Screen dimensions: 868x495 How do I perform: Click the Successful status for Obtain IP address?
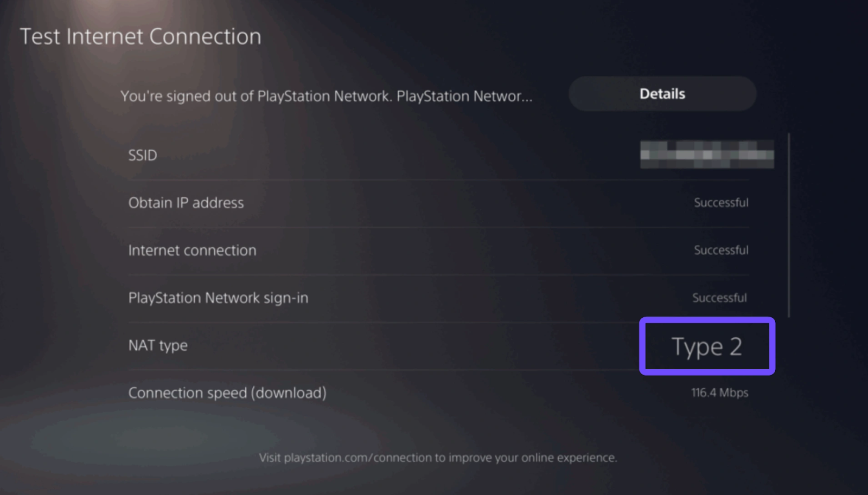click(721, 203)
